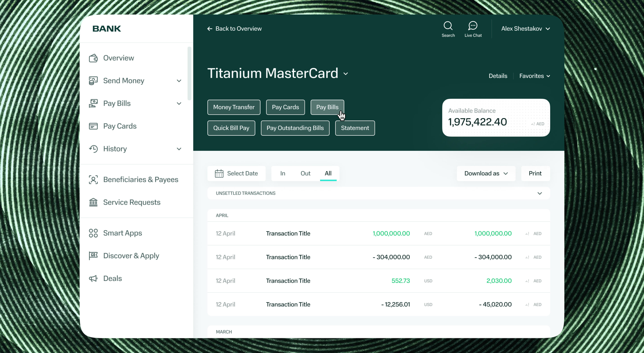The image size is (644, 353).
Task: Click the Pay Cards quick action button
Action: 285,107
